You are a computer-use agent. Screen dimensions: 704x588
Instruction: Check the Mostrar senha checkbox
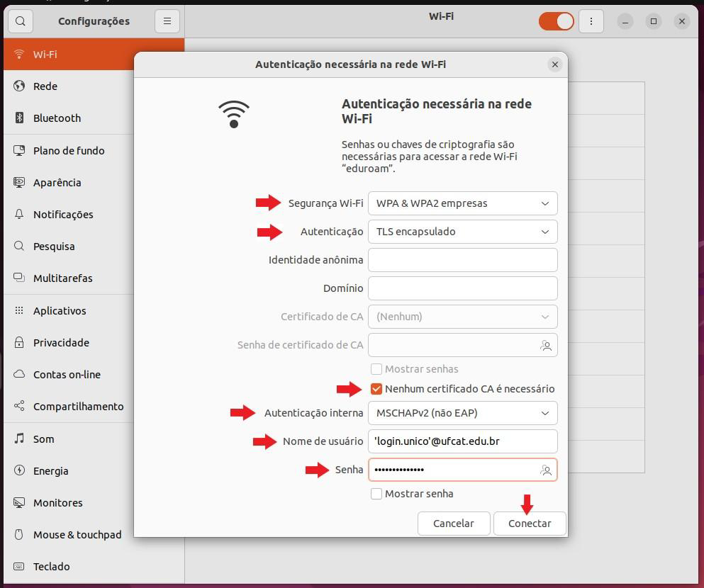coord(376,494)
